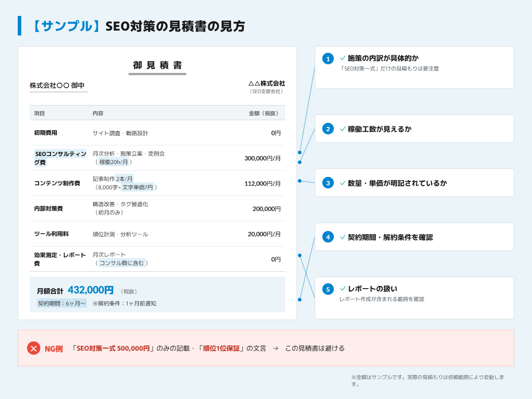Click the 契約期間・解約条件を確認 heading
Screen dimensions: 532x399
click(390, 237)
